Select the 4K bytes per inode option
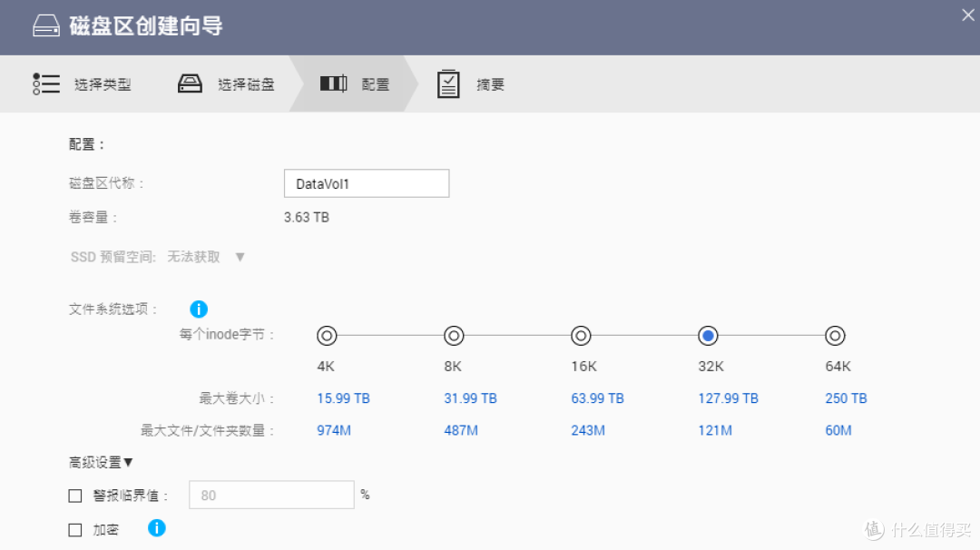Viewport: 980px width, 550px height. point(327,336)
